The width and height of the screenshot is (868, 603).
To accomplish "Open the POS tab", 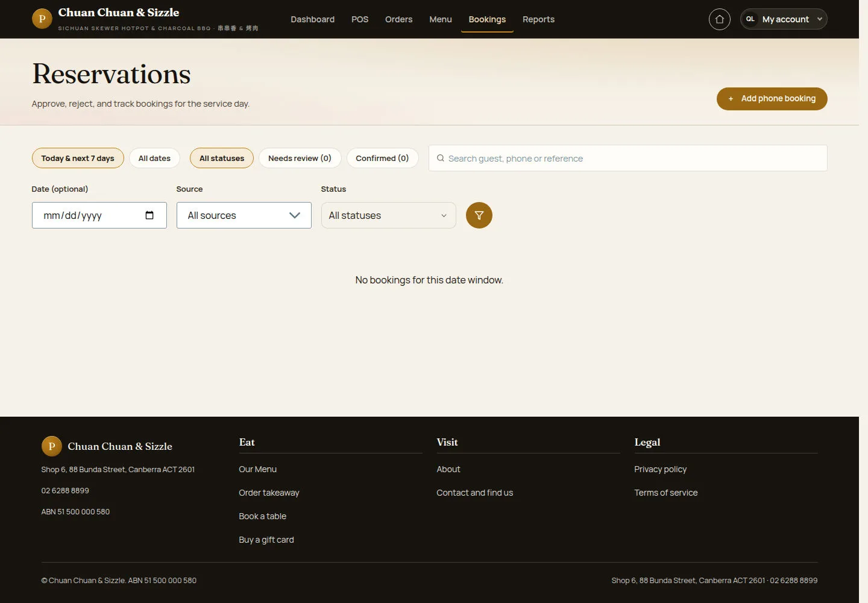I will [360, 19].
